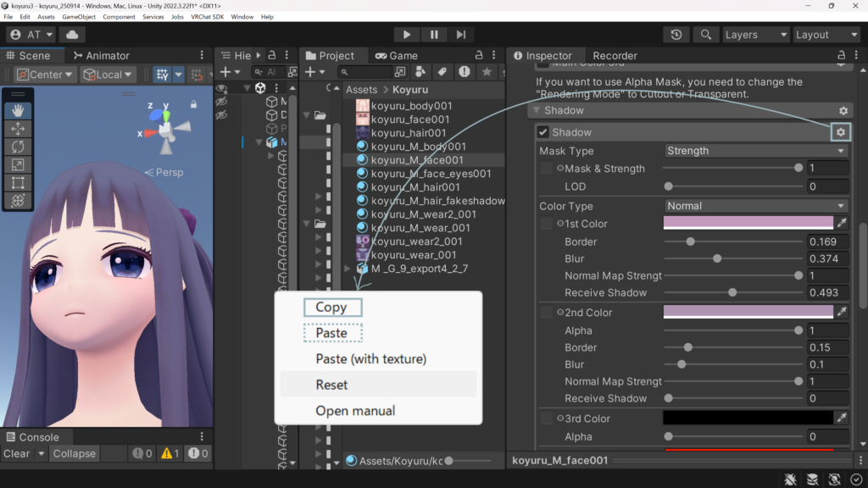The width and height of the screenshot is (868, 488).
Task: Play the scene
Action: click(407, 34)
